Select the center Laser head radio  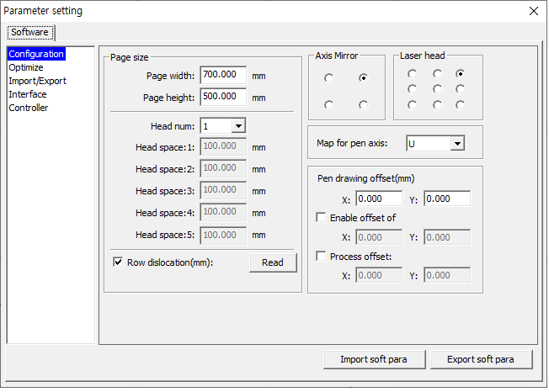tap(437, 89)
